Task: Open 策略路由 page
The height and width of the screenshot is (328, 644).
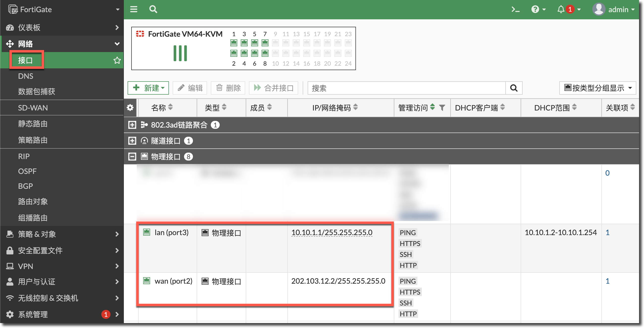Action: click(x=33, y=140)
